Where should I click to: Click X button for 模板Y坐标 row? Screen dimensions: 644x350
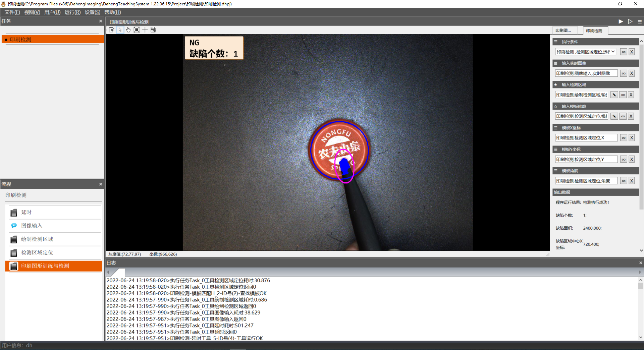632,160
